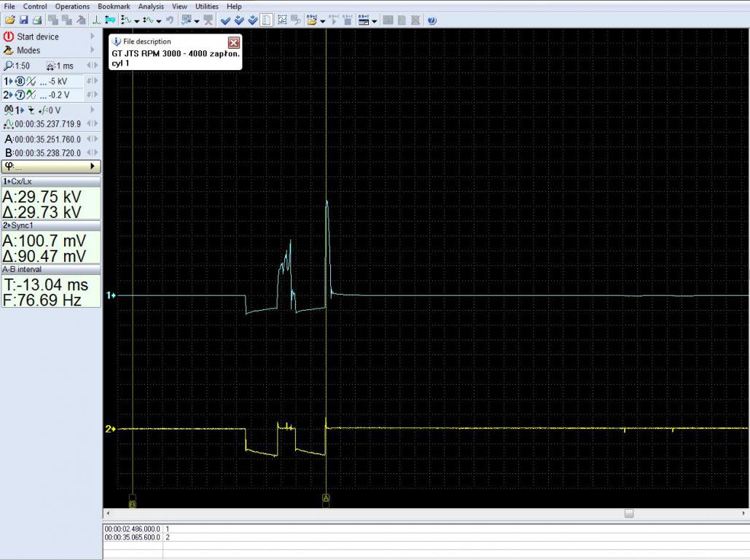Open dropdown next to vertical waveform scale icon
This screenshot has height=560, width=750.
(137, 21)
